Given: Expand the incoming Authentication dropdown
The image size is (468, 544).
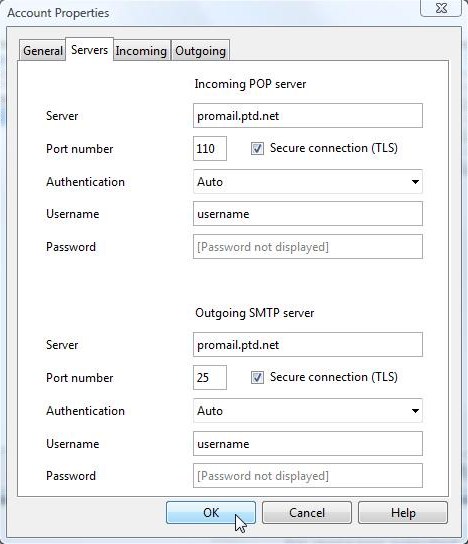Looking at the screenshot, I should point(308,181).
